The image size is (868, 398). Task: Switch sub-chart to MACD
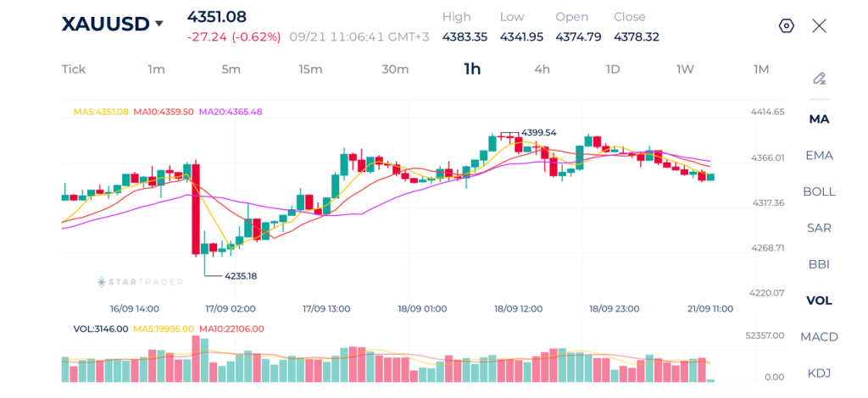coord(820,337)
